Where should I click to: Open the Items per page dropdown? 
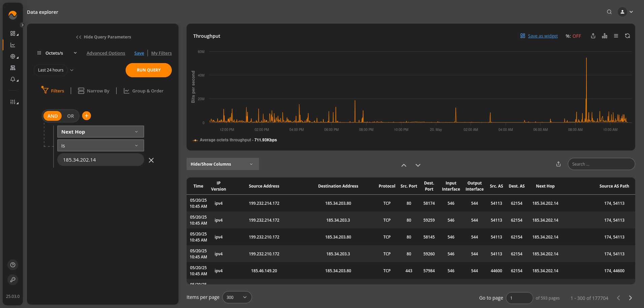coord(237,297)
